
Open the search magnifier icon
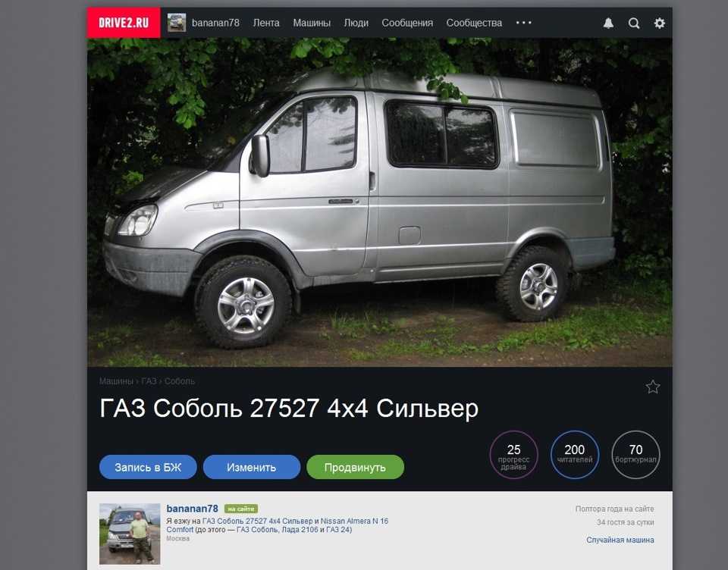634,23
